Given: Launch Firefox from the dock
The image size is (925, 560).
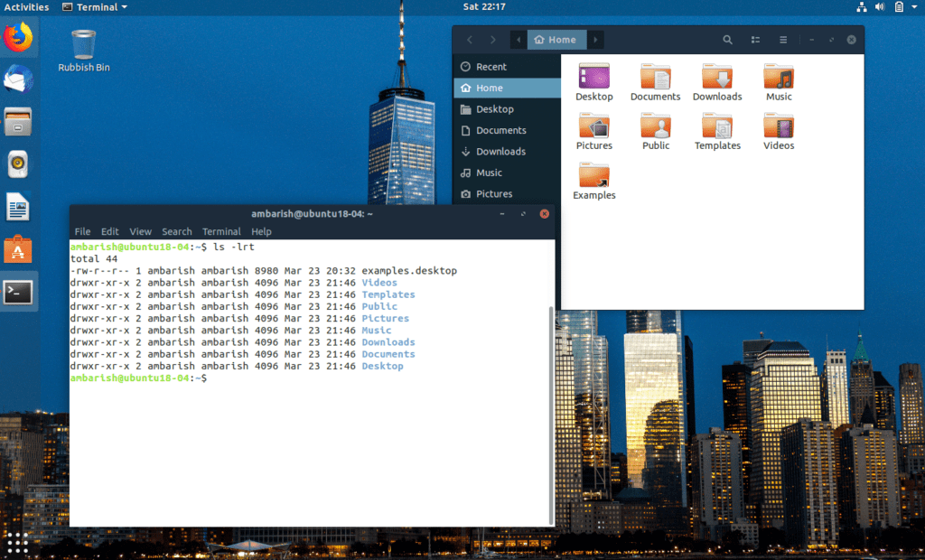Looking at the screenshot, I should (x=18, y=37).
